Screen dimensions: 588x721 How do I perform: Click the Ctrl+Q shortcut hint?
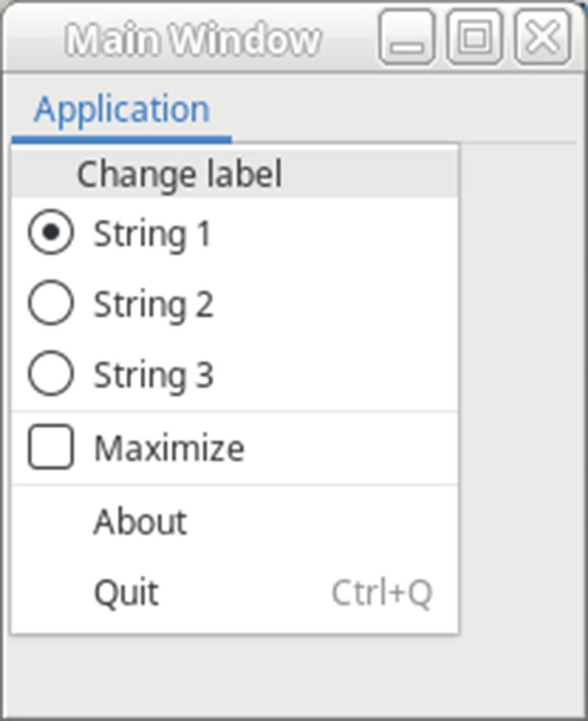[381, 593]
